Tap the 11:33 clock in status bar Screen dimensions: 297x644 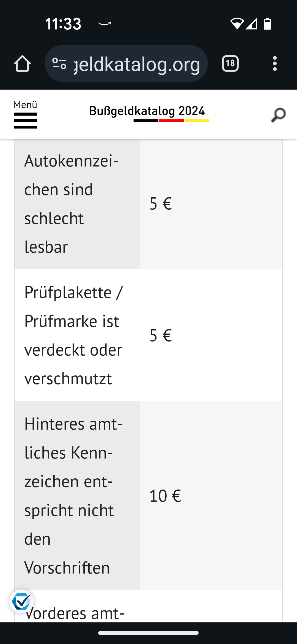click(63, 24)
